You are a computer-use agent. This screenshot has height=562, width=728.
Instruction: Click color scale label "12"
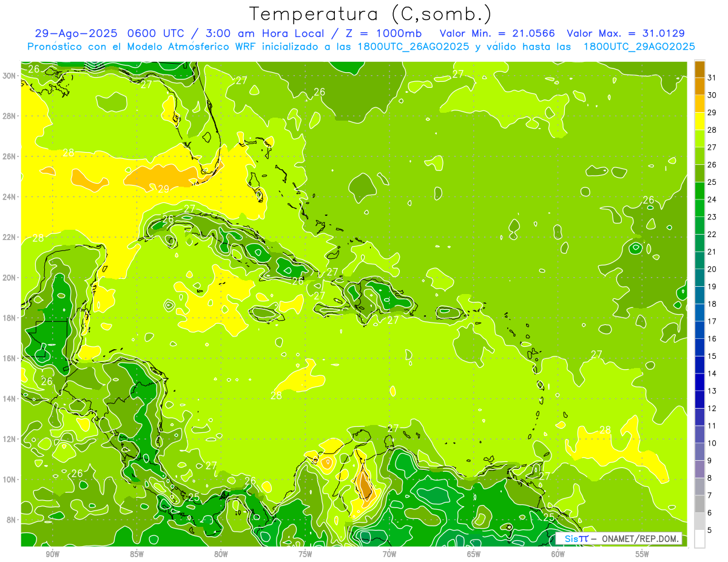pos(712,409)
